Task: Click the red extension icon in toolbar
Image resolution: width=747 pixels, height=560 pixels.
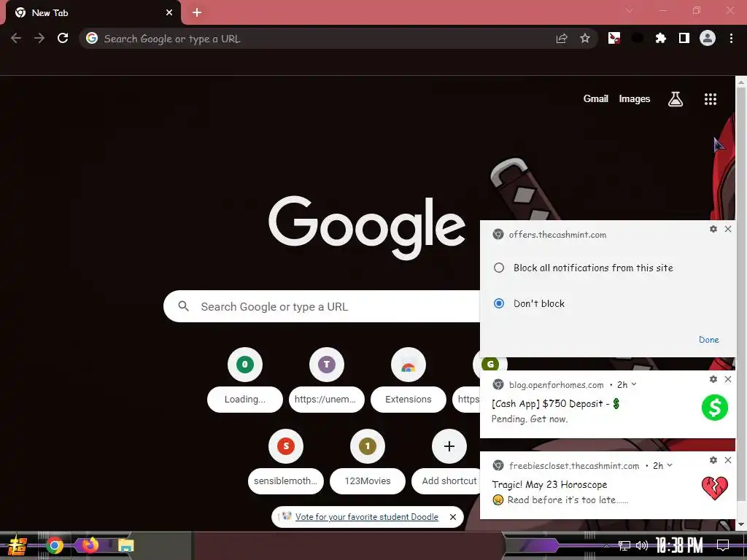Action: [614, 38]
